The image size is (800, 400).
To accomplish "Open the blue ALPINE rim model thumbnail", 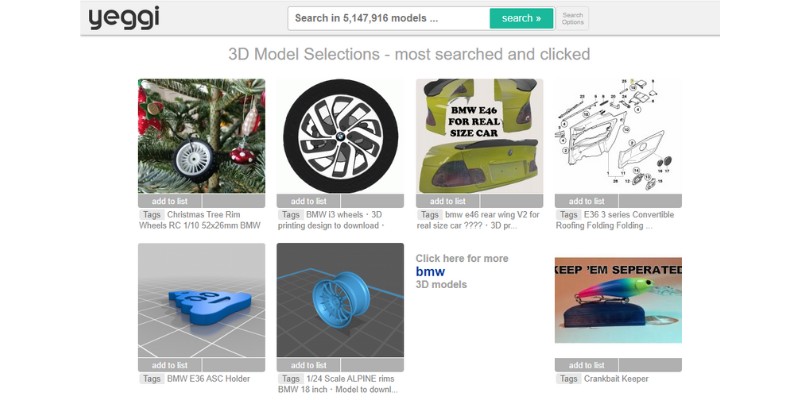I will (x=340, y=300).
